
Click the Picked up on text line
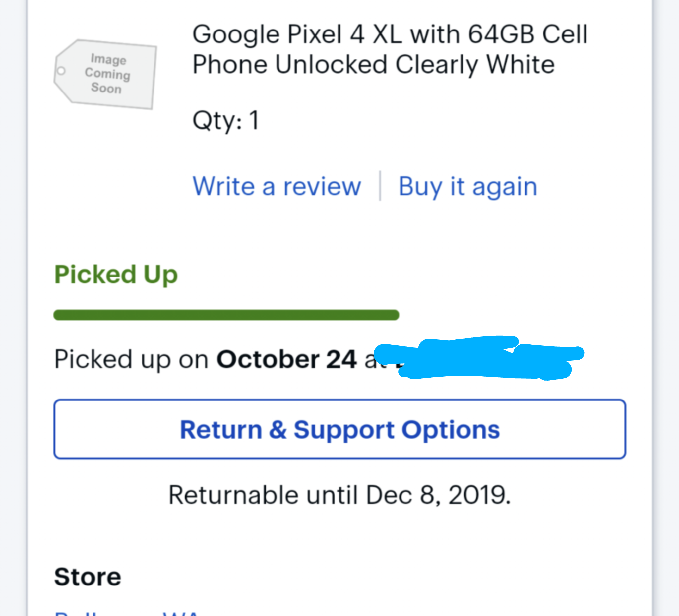pyautogui.click(x=132, y=360)
